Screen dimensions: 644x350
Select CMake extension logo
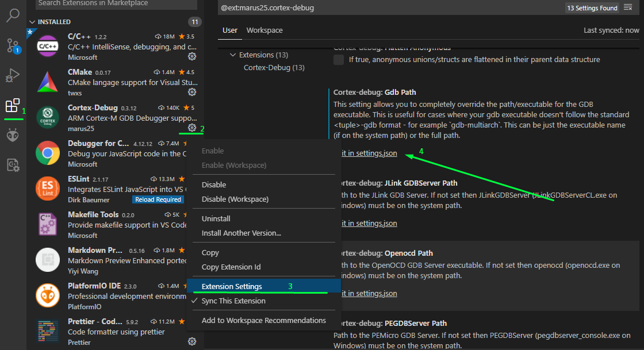point(48,82)
